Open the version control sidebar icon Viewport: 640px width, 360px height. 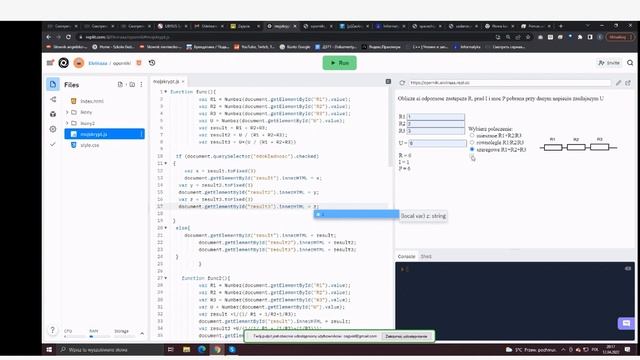click(53, 100)
